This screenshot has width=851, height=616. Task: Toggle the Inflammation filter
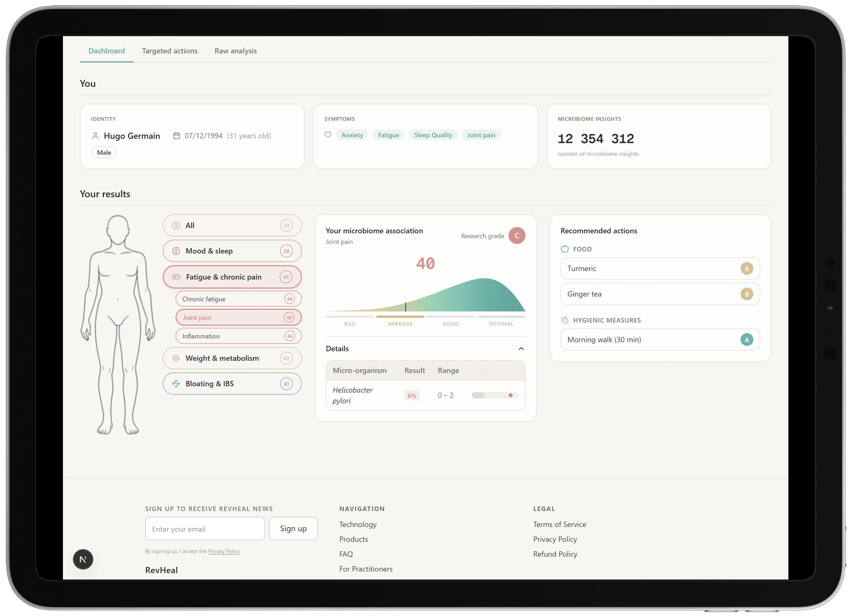(x=238, y=336)
